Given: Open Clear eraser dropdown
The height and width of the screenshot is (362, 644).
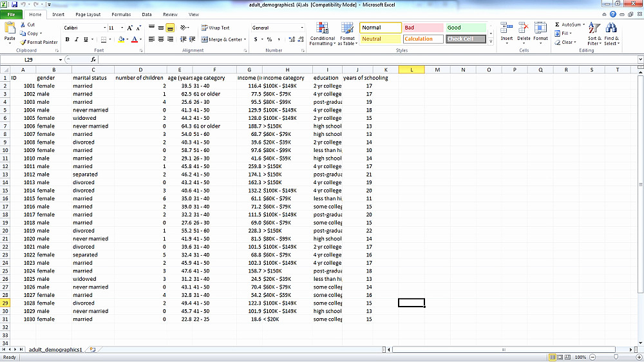Looking at the screenshot, I should 565,42.
